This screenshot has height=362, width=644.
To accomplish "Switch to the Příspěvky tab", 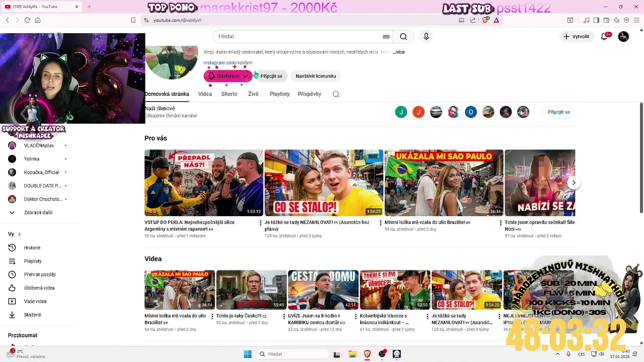I will click(309, 94).
